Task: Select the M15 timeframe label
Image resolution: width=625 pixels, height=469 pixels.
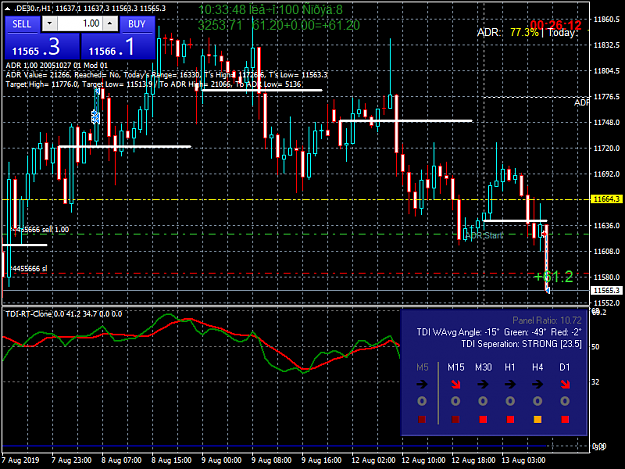Action: [x=456, y=367]
